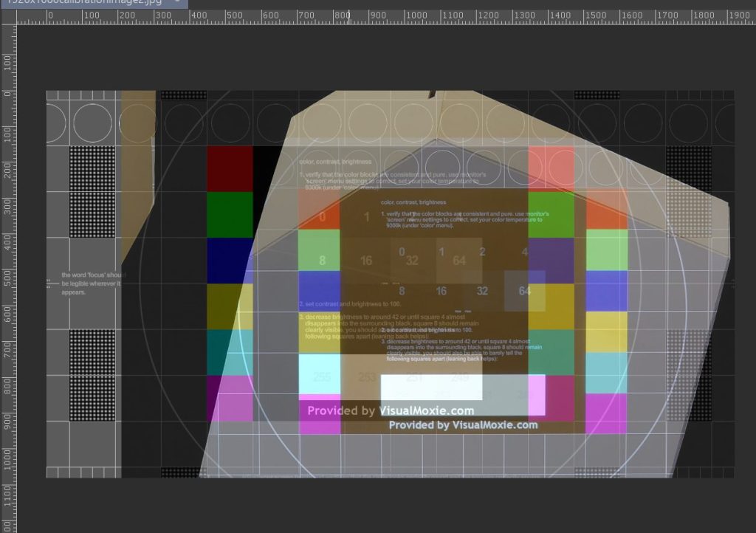Click the white square labeled 255
756x533 pixels.
321,375
